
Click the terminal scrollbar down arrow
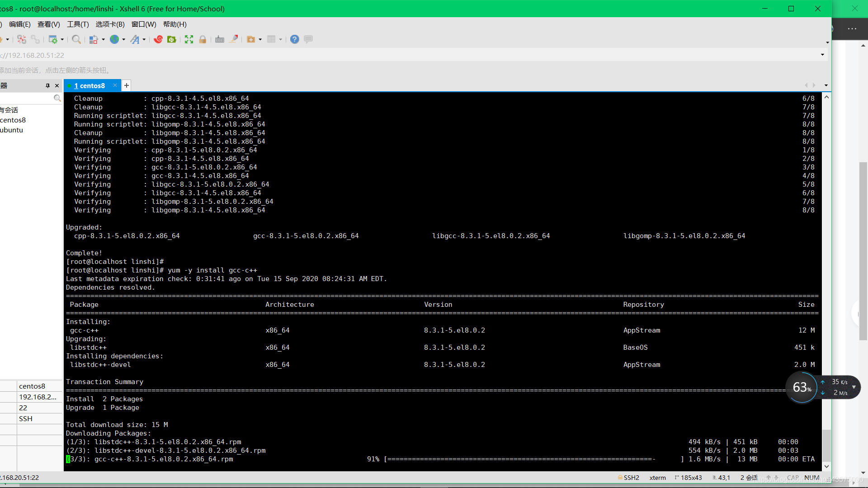826,467
